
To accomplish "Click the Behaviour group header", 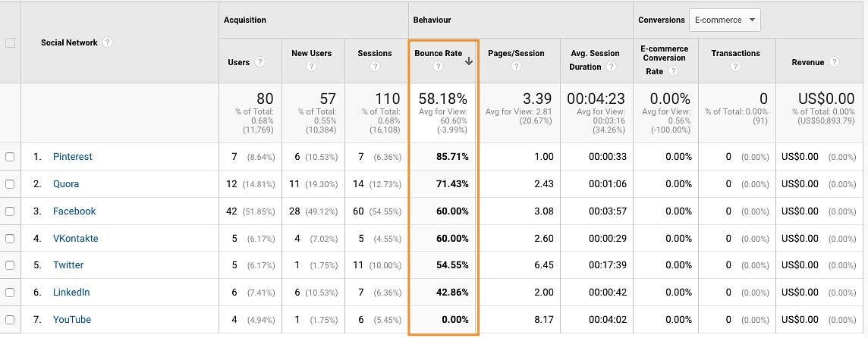I will pyautogui.click(x=432, y=20).
